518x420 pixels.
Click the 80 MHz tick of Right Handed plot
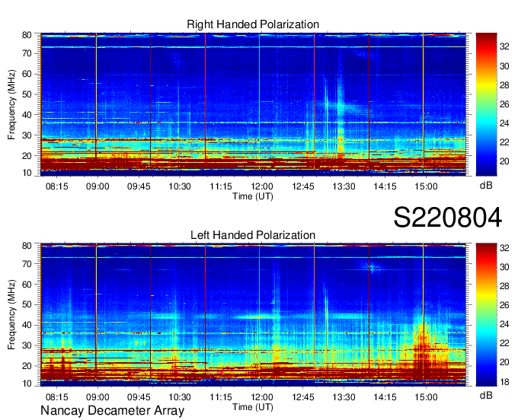point(27,35)
